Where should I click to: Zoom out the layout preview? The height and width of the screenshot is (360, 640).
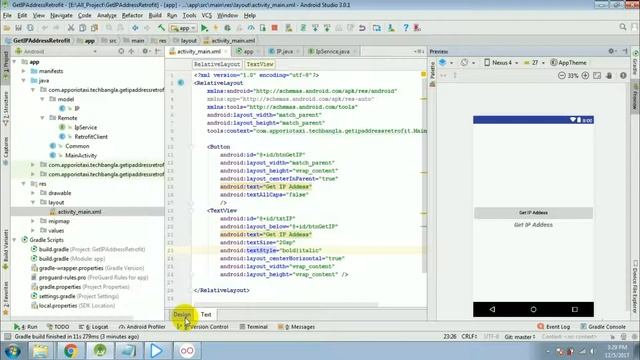pyautogui.click(x=562, y=76)
